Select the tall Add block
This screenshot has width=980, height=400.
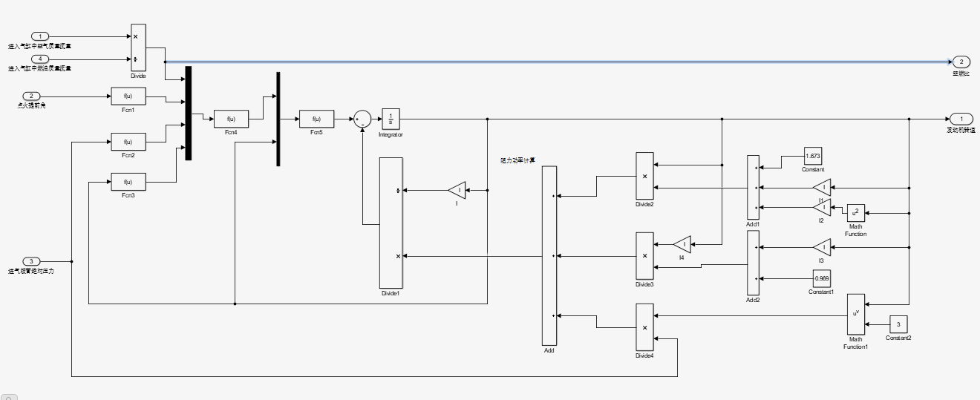pyautogui.click(x=549, y=255)
